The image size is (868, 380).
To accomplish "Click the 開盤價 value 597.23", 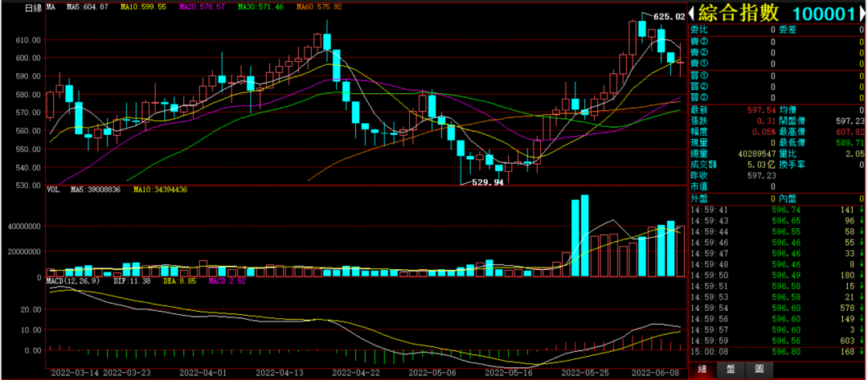I will coord(849,120).
